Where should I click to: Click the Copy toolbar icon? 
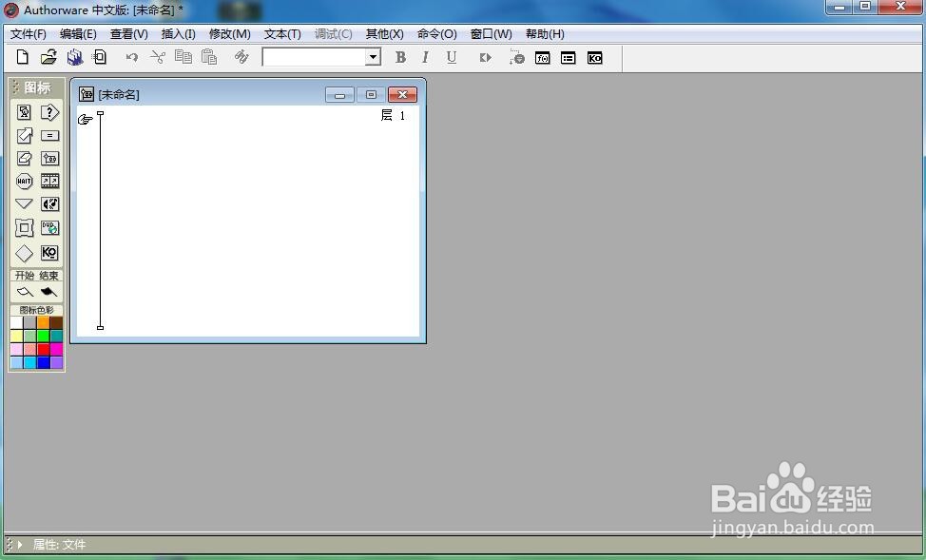(183, 57)
